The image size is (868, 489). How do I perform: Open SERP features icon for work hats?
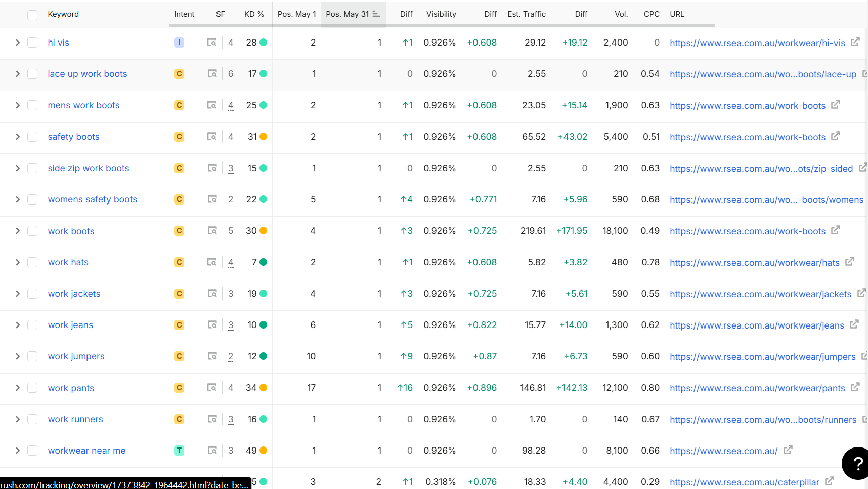pyautogui.click(x=212, y=262)
